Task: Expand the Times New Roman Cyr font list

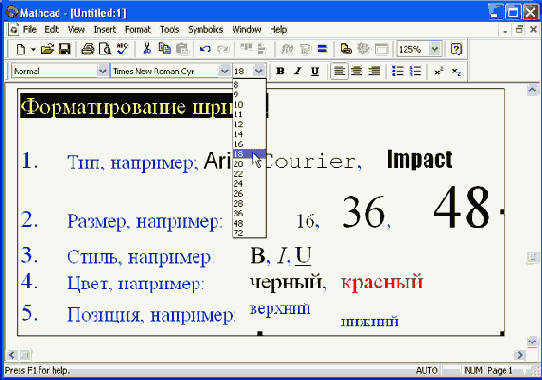Action: [224, 71]
